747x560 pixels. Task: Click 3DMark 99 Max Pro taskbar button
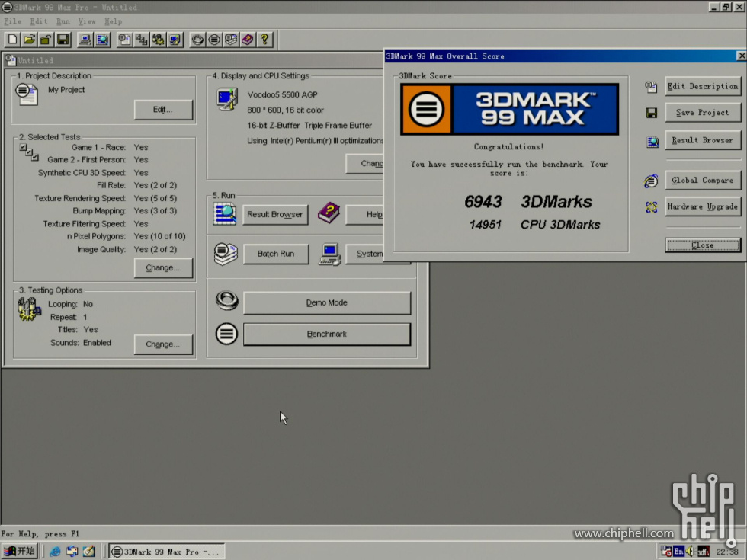click(167, 552)
